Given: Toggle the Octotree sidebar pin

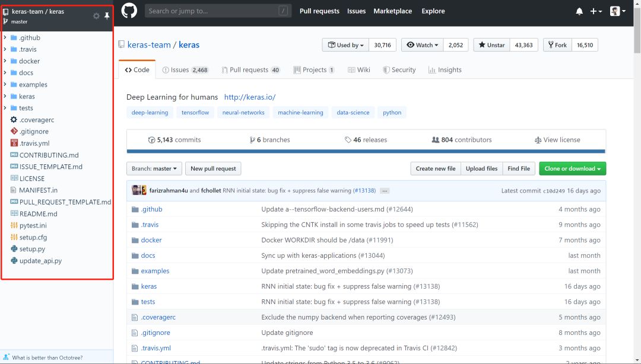Looking at the screenshot, I should tap(107, 16).
